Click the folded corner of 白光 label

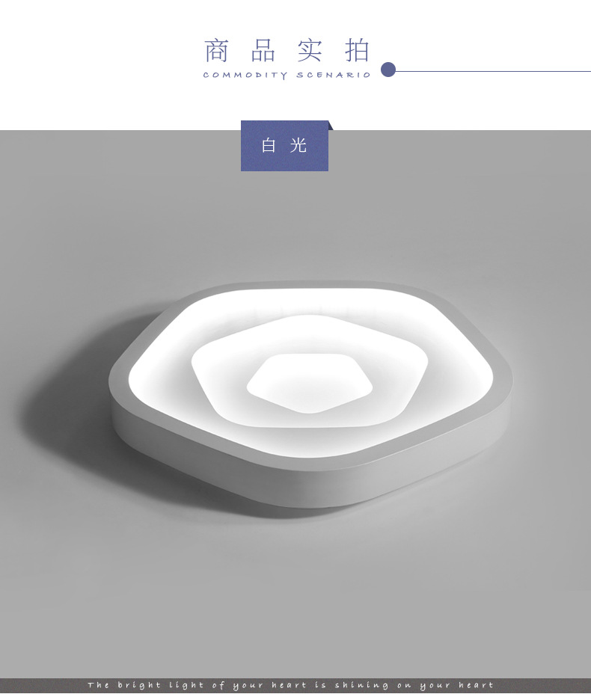coord(331,125)
